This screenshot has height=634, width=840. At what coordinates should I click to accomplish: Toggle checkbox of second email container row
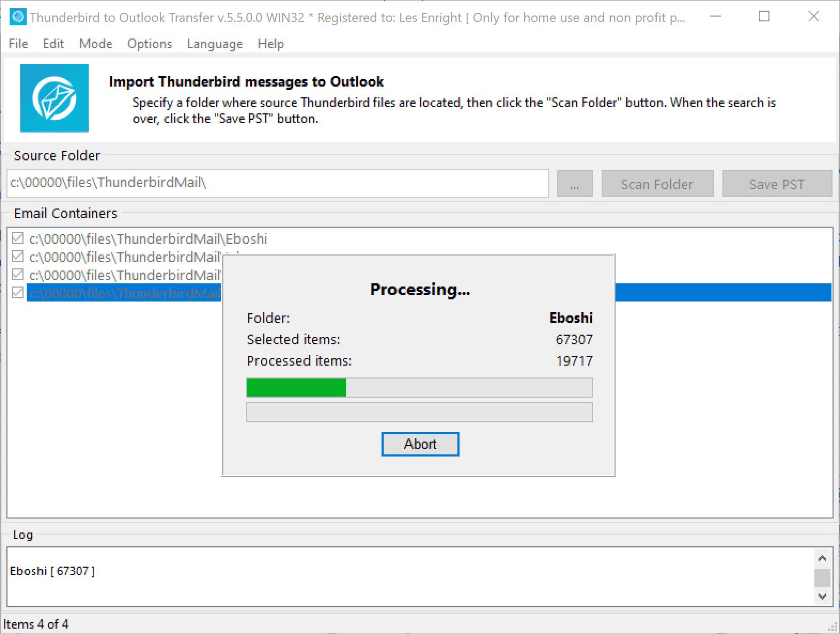(18, 257)
